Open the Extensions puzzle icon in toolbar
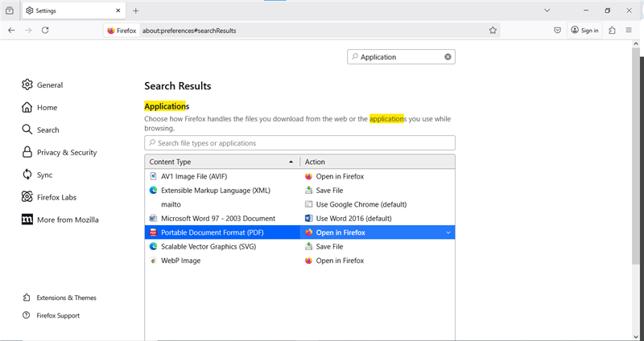This screenshot has height=341, width=644. (x=612, y=31)
